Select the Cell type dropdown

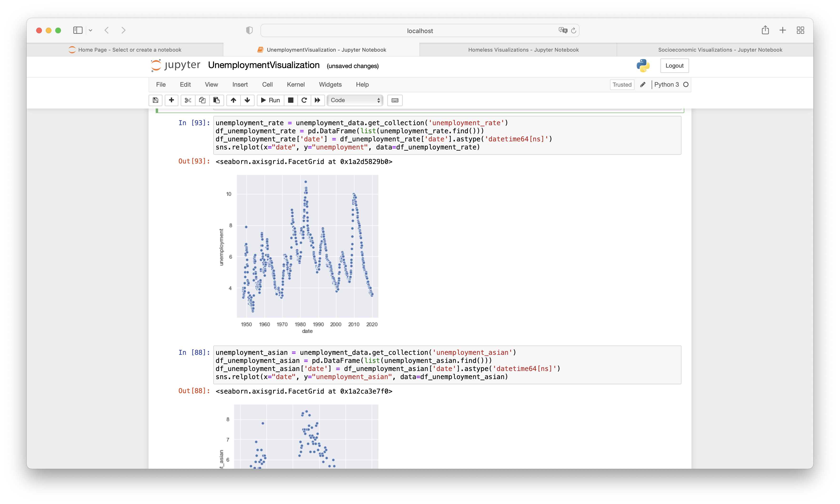[x=355, y=100]
